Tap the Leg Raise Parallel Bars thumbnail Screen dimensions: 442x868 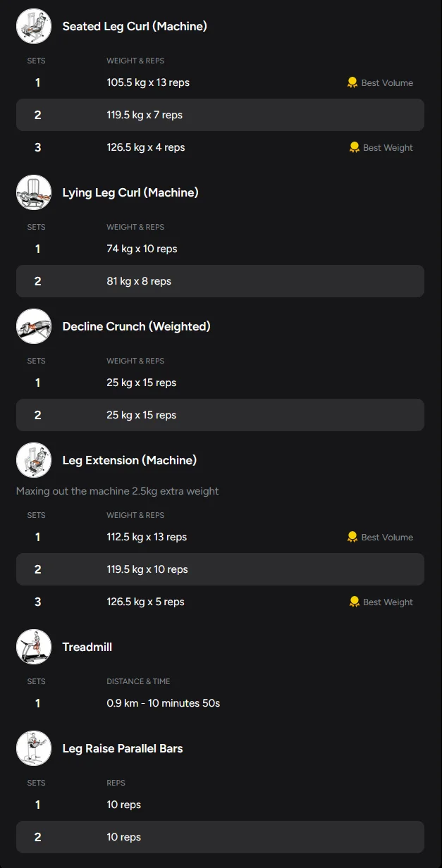pyautogui.click(x=34, y=748)
